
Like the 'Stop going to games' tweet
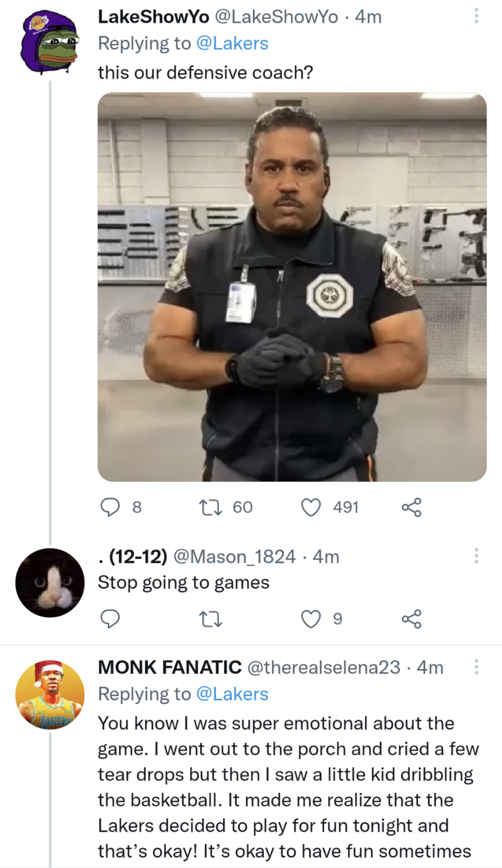311,619
